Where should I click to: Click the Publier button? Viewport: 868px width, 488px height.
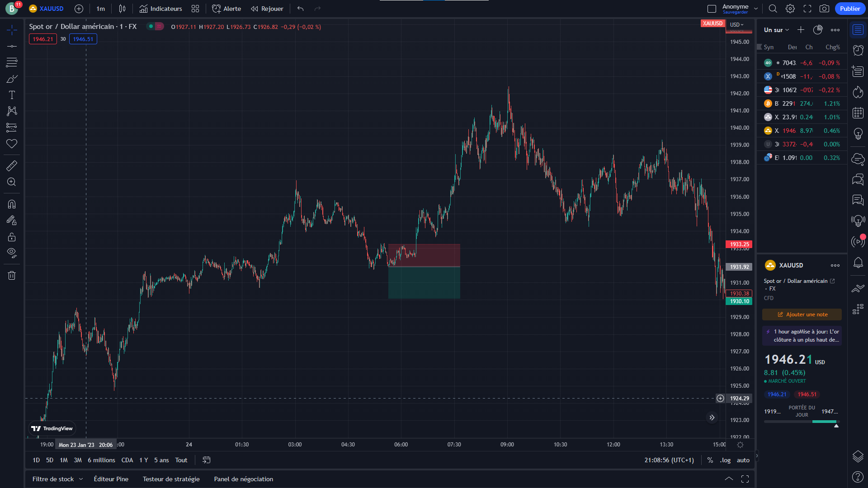tap(849, 9)
